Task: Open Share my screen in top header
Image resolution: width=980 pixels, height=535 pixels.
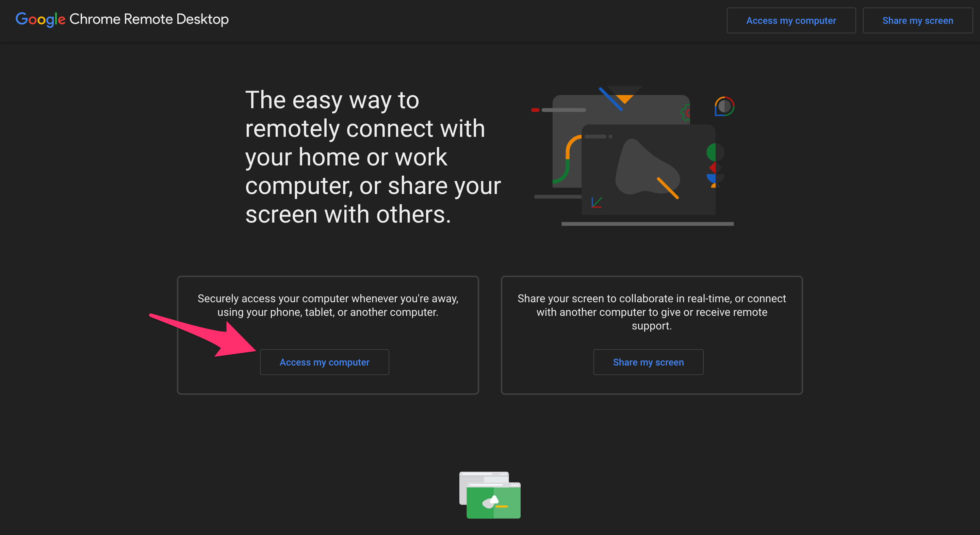Action: tap(917, 20)
